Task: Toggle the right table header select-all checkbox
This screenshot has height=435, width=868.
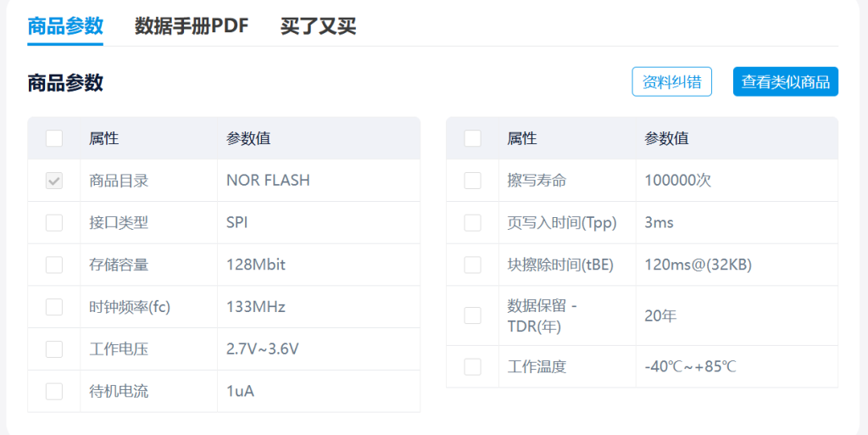Action: pyautogui.click(x=473, y=138)
